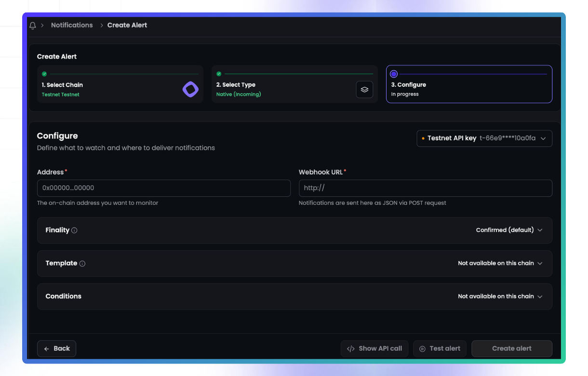The width and height of the screenshot is (588, 376).
Task: Go to step 2 Select Type
Action: [294, 84]
